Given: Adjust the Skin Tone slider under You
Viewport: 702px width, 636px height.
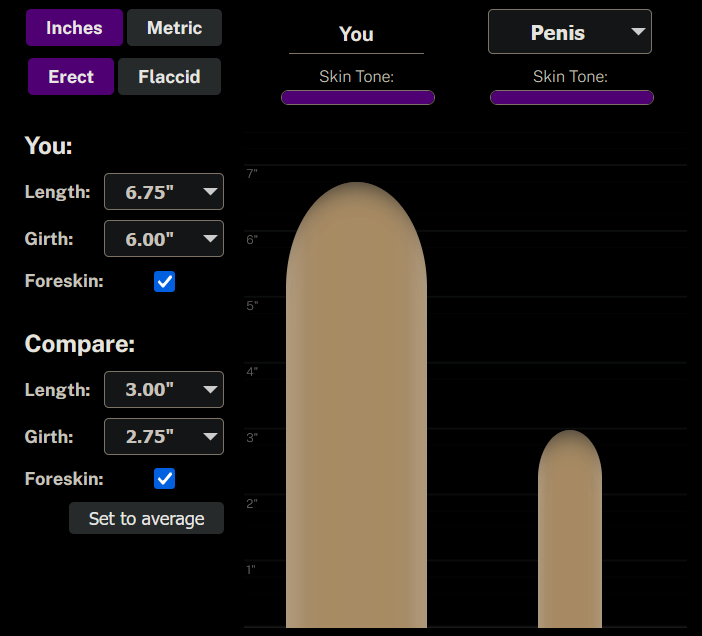Looking at the screenshot, I should click(x=358, y=98).
